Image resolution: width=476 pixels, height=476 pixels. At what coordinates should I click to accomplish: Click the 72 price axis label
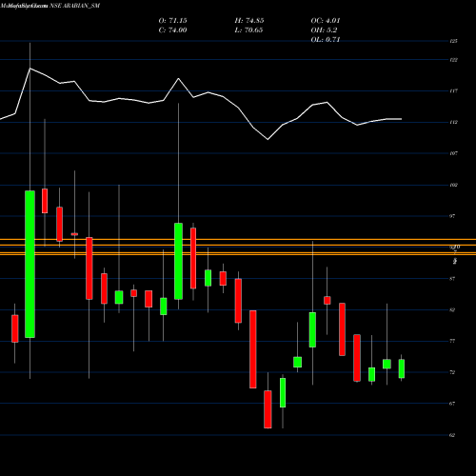pos(452,372)
